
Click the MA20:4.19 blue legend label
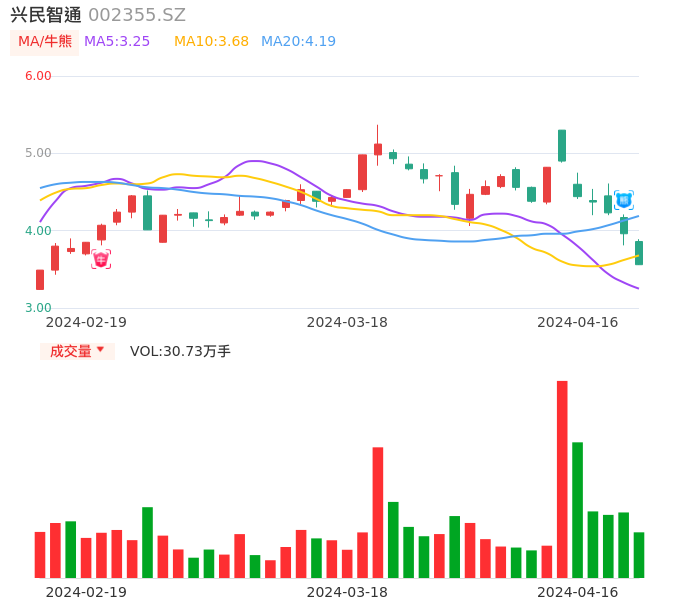coord(298,42)
